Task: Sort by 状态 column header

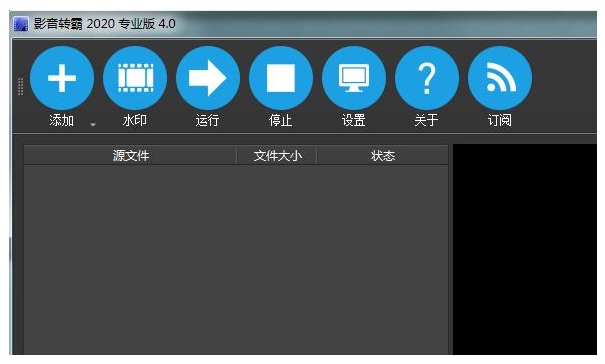Action: click(x=382, y=156)
